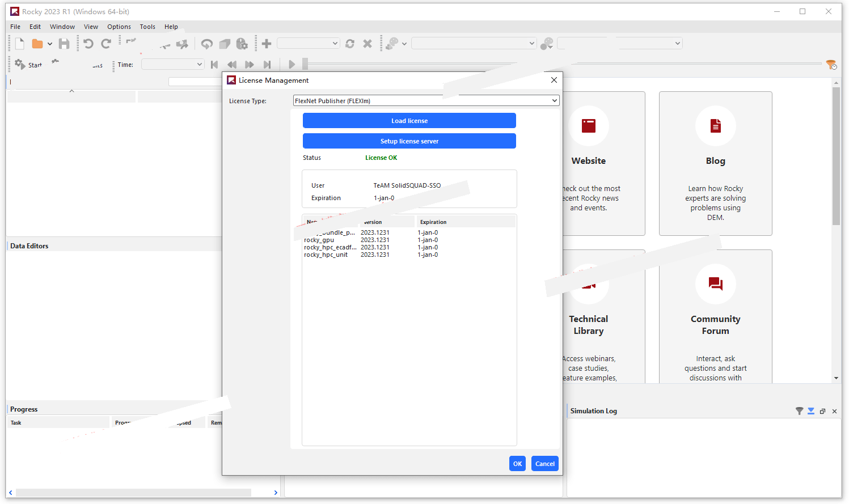Confirm the license dialog with OK

tap(517, 464)
